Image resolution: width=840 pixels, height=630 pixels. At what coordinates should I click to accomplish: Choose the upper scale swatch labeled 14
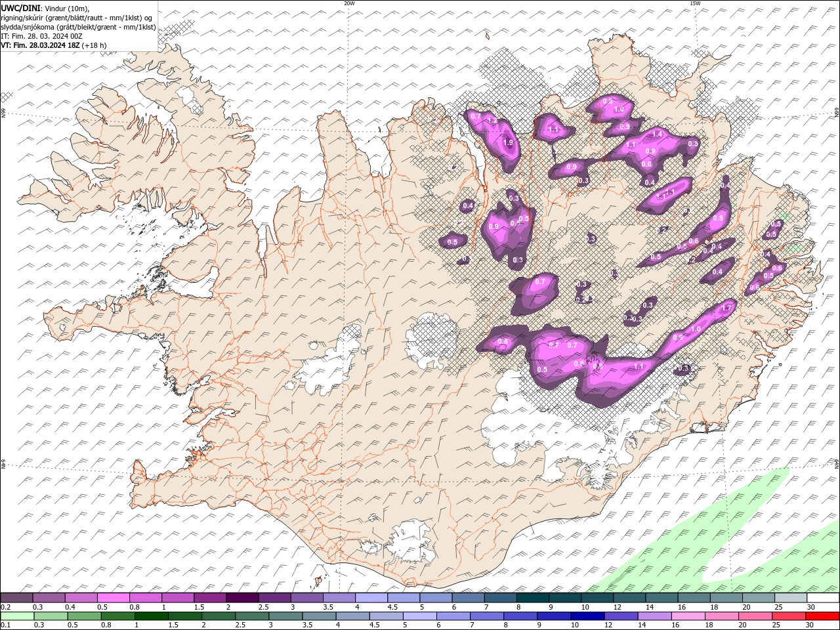661,598
